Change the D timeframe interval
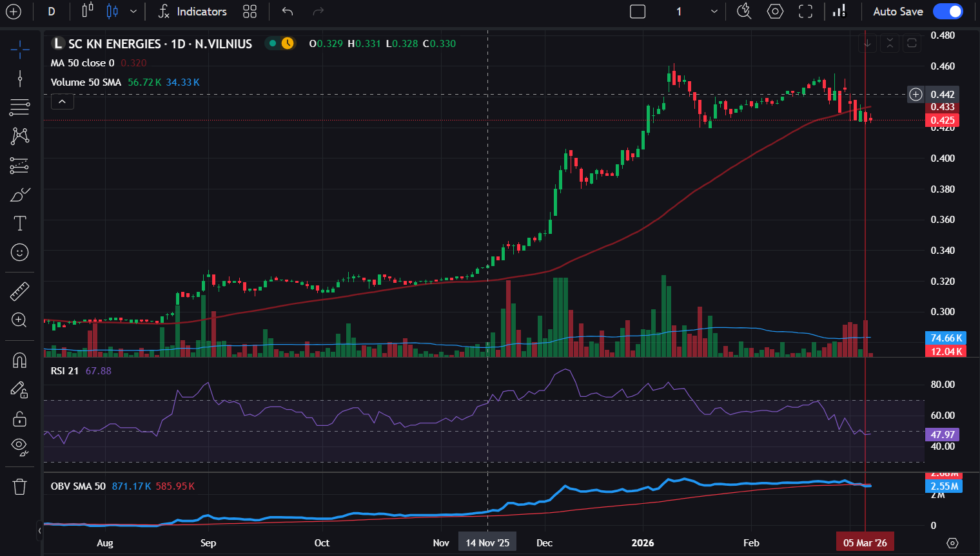 coord(52,12)
